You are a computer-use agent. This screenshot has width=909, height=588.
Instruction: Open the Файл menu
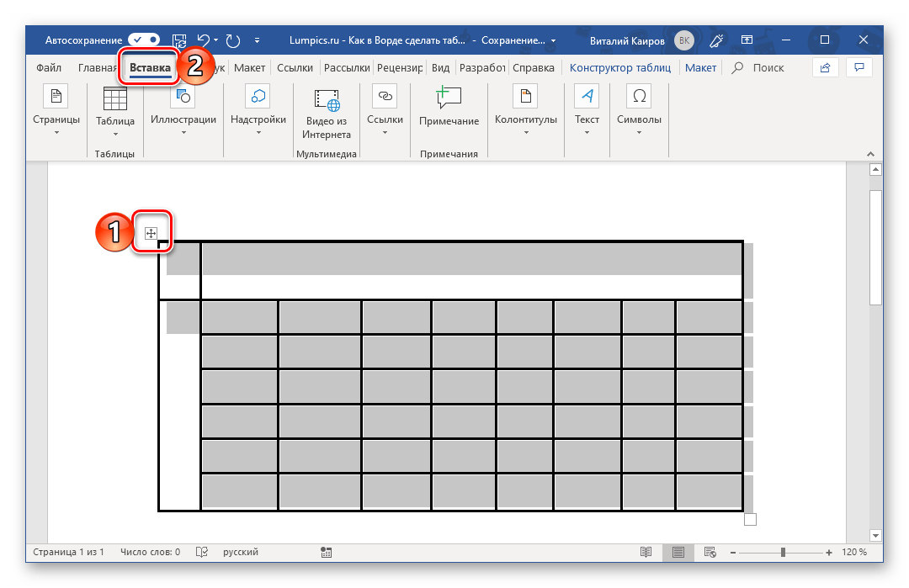49,68
